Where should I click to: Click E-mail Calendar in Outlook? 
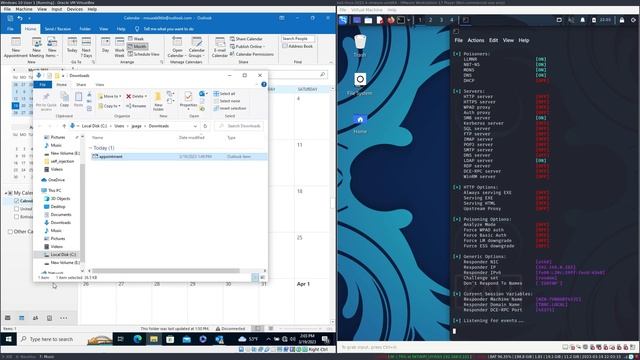point(220,47)
